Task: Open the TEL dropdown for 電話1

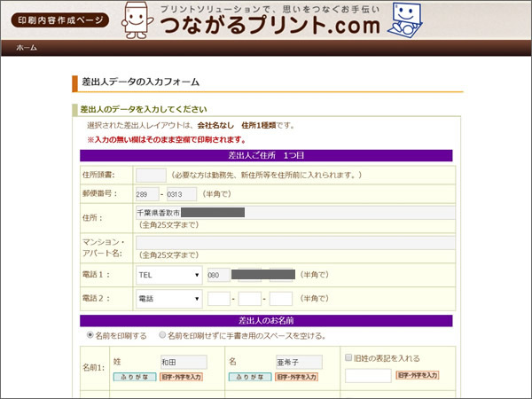Action: (x=168, y=275)
